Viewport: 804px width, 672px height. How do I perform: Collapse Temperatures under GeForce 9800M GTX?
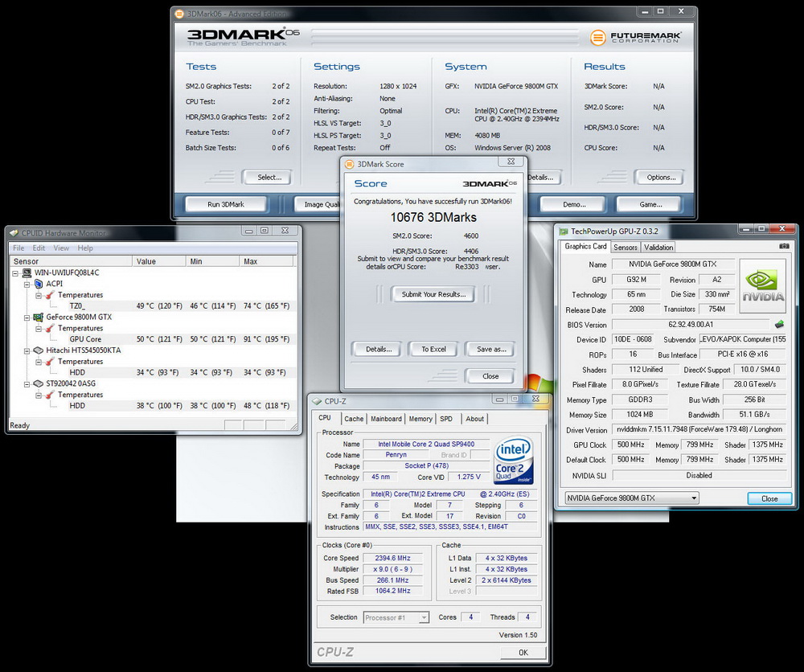click(39, 329)
